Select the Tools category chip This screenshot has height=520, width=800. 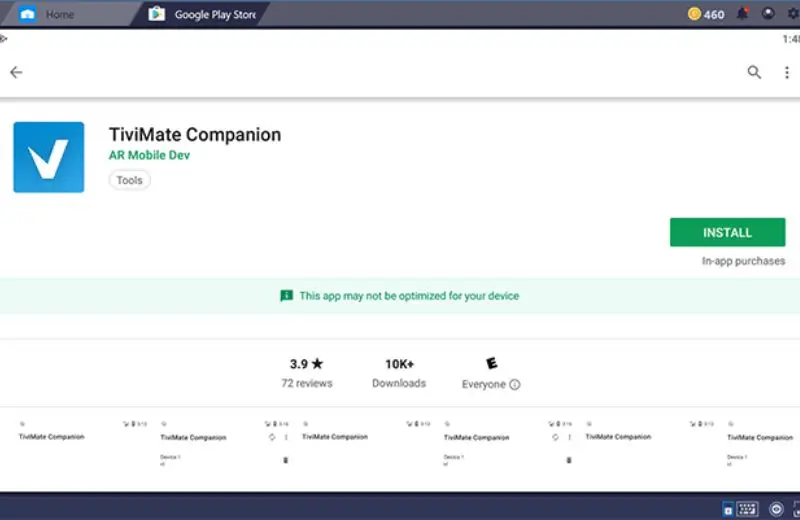coord(129,181)
